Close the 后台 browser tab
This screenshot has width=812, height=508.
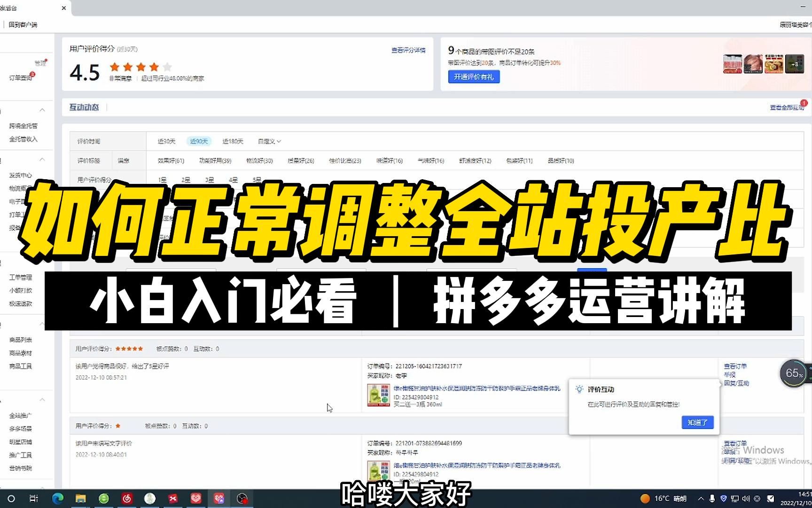point(64,8)
